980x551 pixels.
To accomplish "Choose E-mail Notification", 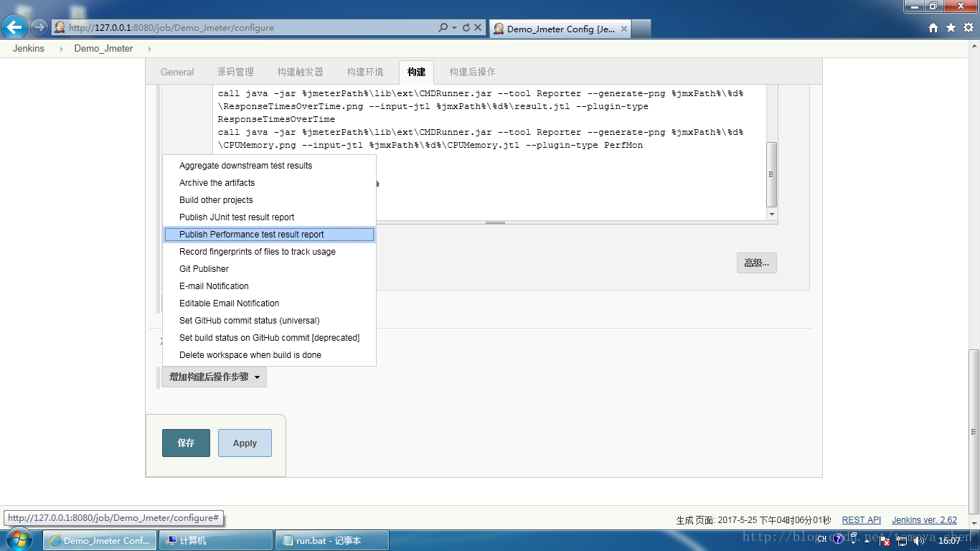I will click(269, 286).
